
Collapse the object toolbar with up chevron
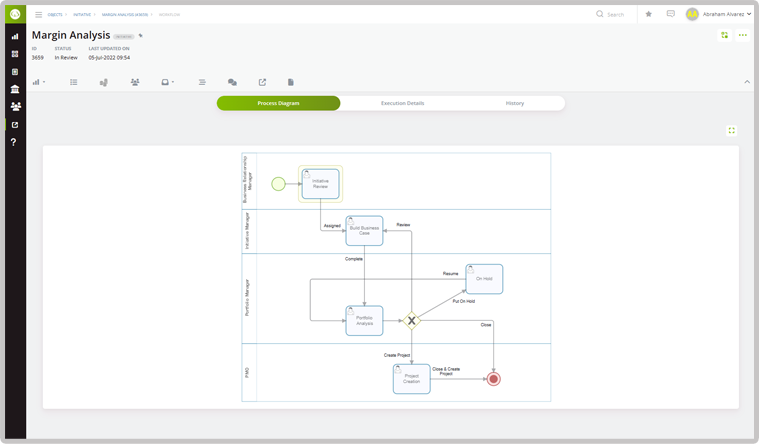point(747,82)
